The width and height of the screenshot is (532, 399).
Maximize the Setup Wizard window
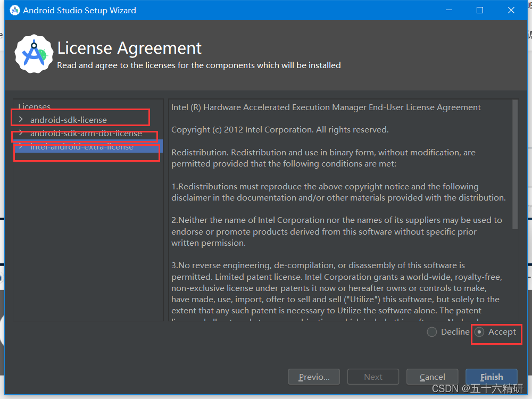tap(480, 10)
